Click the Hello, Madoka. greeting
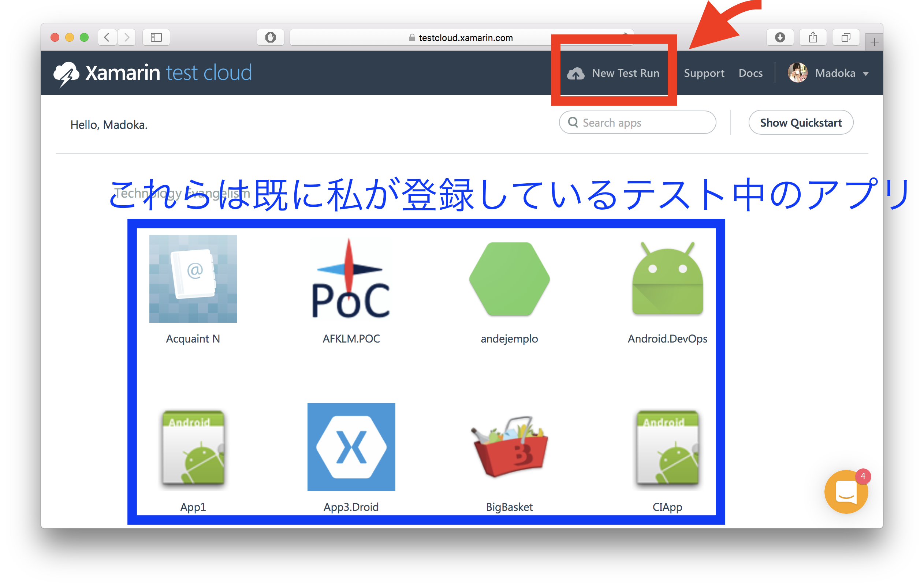The image size is (924, 587). [109, 125]
